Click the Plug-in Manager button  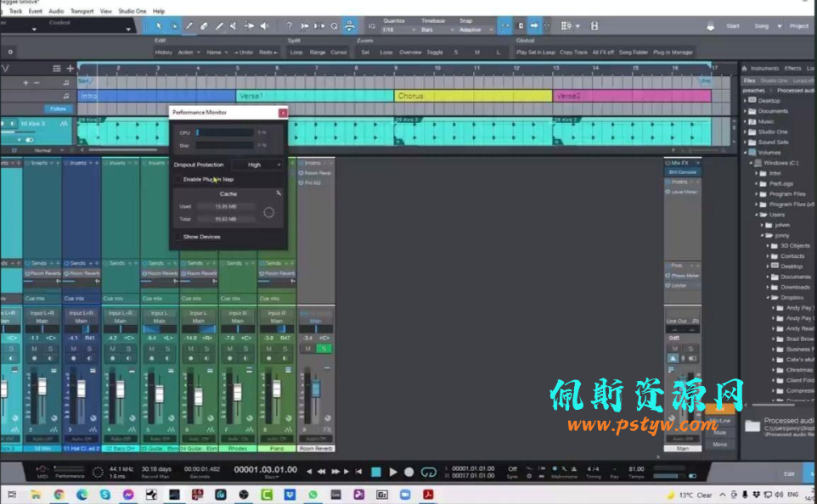[673, 52]
